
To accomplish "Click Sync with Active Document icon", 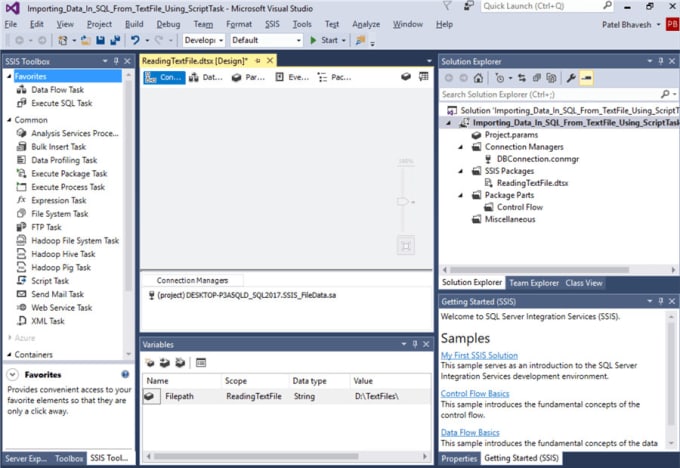I will tap(522, 78).
